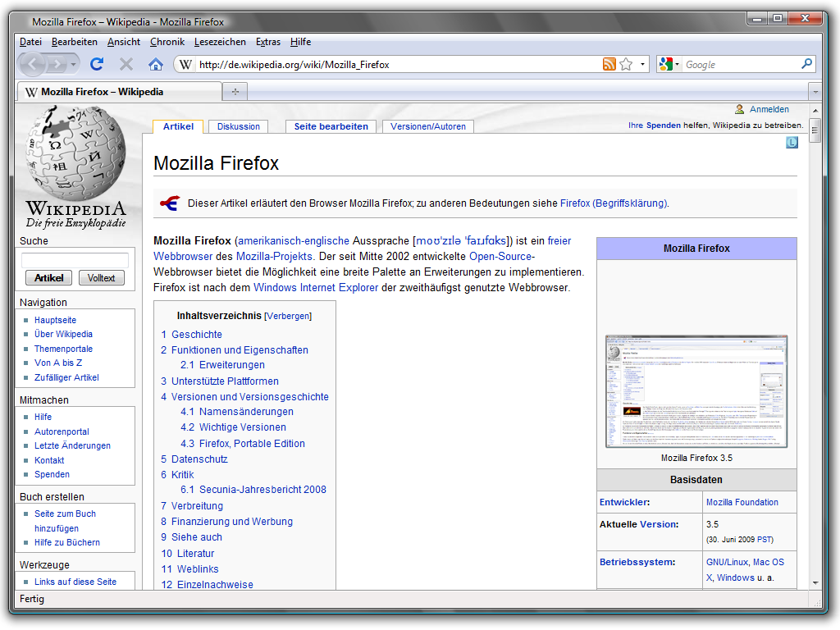Bookmark page with the star icon
The width and height of the screenshot is (840, 630).
626,64
